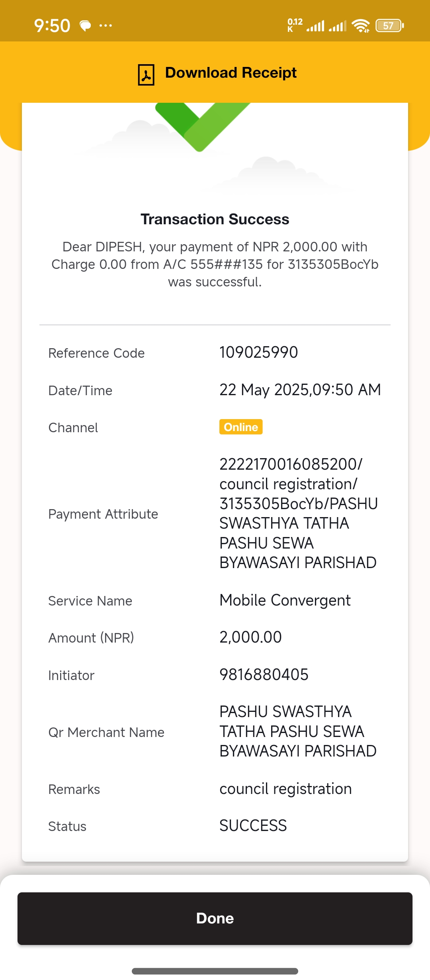The image size is (430, 980).
Task: Tap the yellow Online channel badge
Action: pyautogui.click(x=241, y=427)
